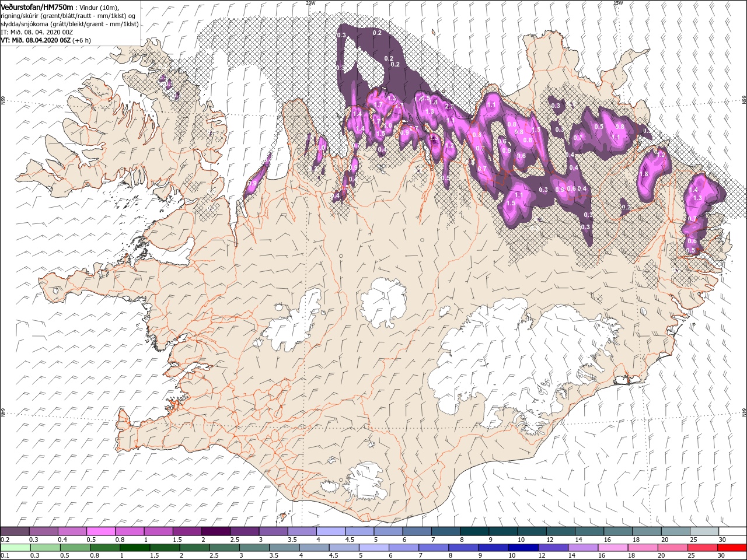Screen dimensions: 747x560
Task: Click the 15W longitude label
Action: [617, 2]
